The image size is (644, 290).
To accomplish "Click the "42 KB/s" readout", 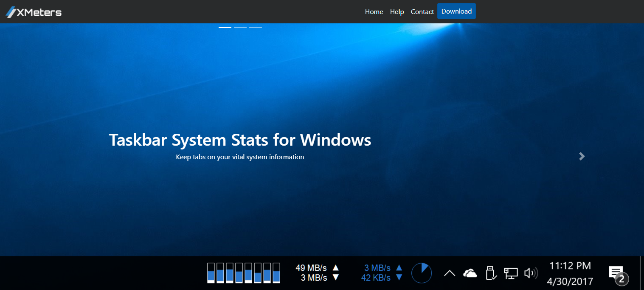I will click(376, 278).
